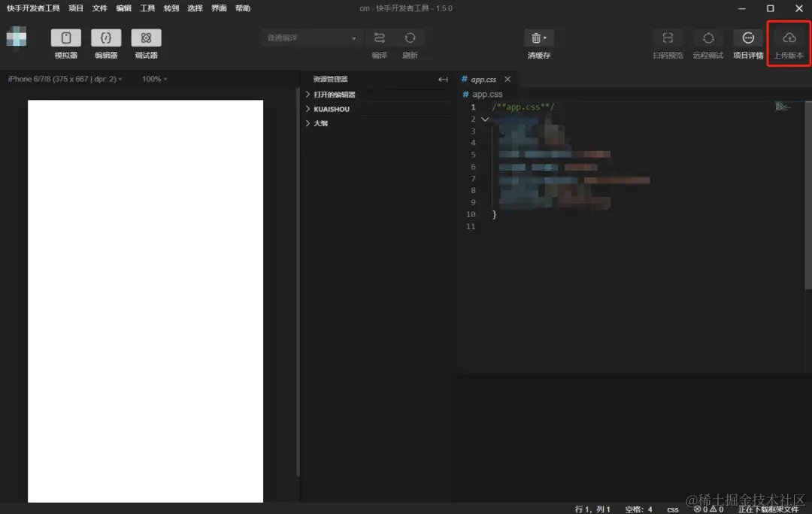This screenshot has width=812, height=514.
Task: Click the user avatar thumbnail
Action: [x=17, y=37]
